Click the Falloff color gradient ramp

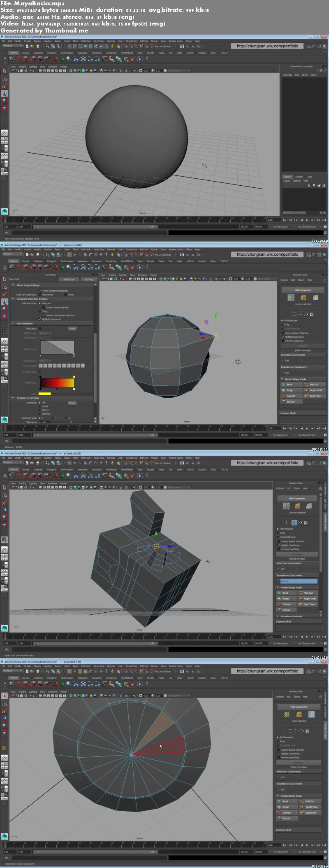57,383
